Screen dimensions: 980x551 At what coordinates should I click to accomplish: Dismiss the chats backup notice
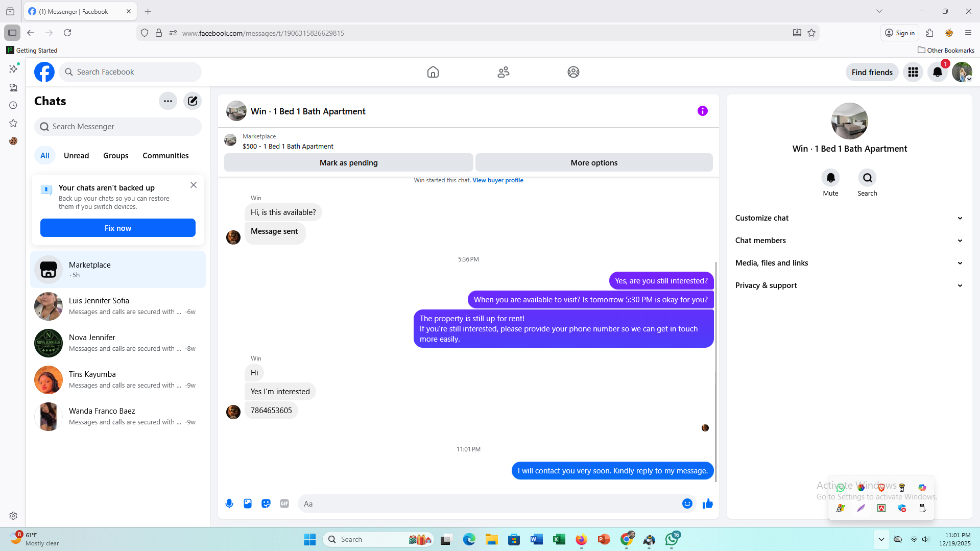[x=194, y=185]
